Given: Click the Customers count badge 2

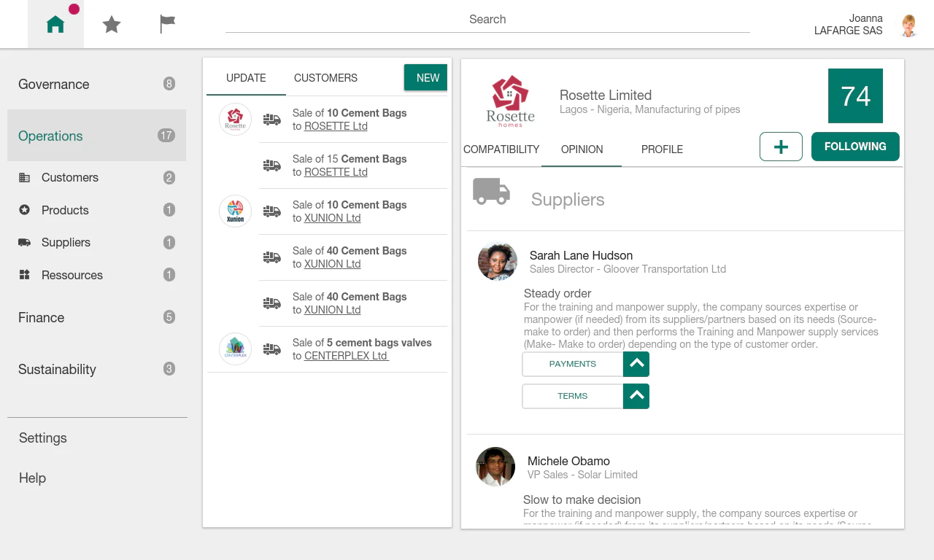Looking at the screenshot, I should [169, 177].
